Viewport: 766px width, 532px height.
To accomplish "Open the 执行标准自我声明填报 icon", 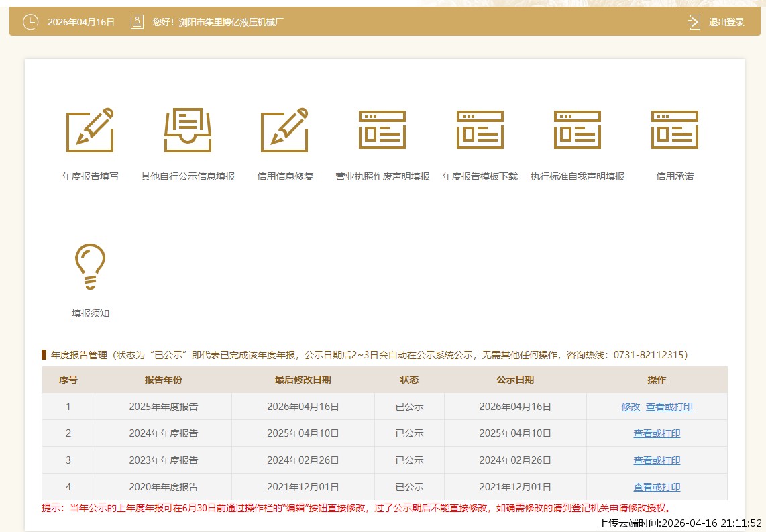I will [x=578, y=130].
